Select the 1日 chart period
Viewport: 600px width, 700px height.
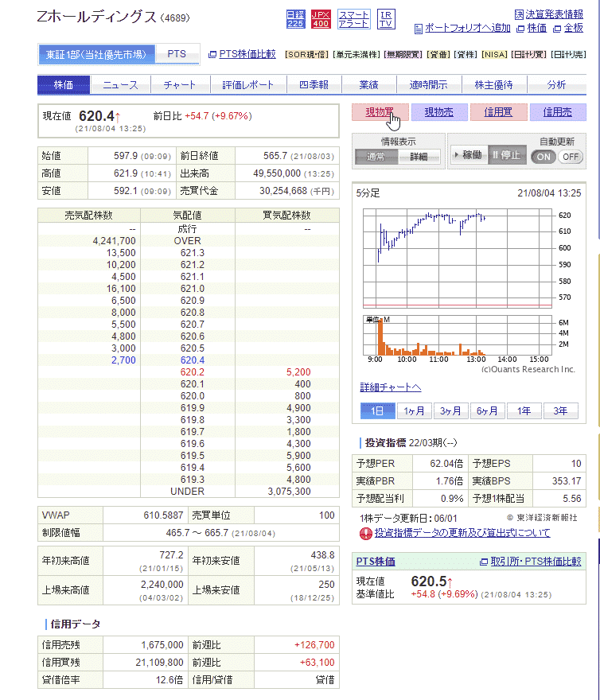377,410
